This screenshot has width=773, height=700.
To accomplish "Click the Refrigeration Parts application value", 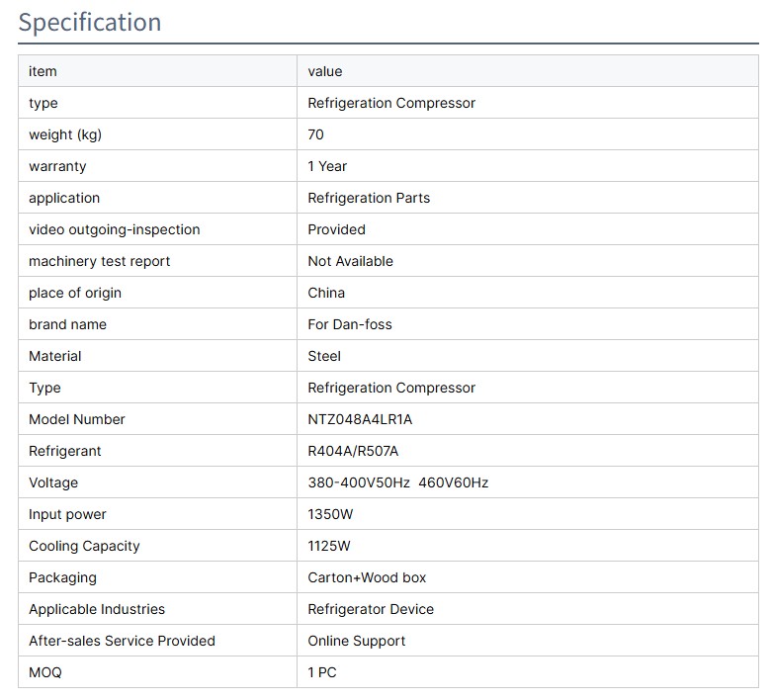I will click(369, 198).
